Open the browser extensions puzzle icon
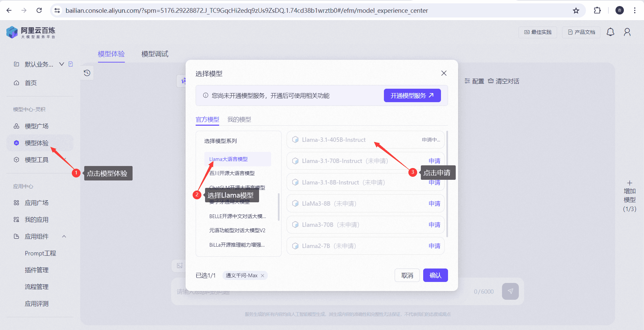 click(x=597, y=10)
